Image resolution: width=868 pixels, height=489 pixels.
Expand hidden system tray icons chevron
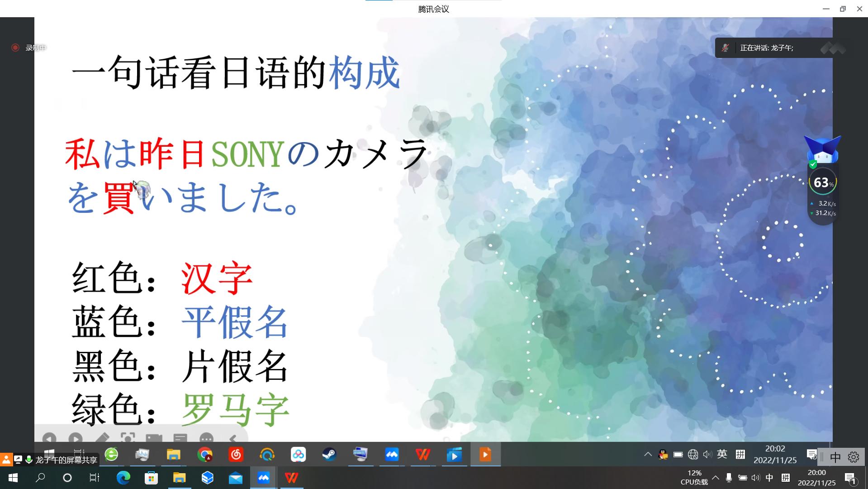tap(716, 478)
